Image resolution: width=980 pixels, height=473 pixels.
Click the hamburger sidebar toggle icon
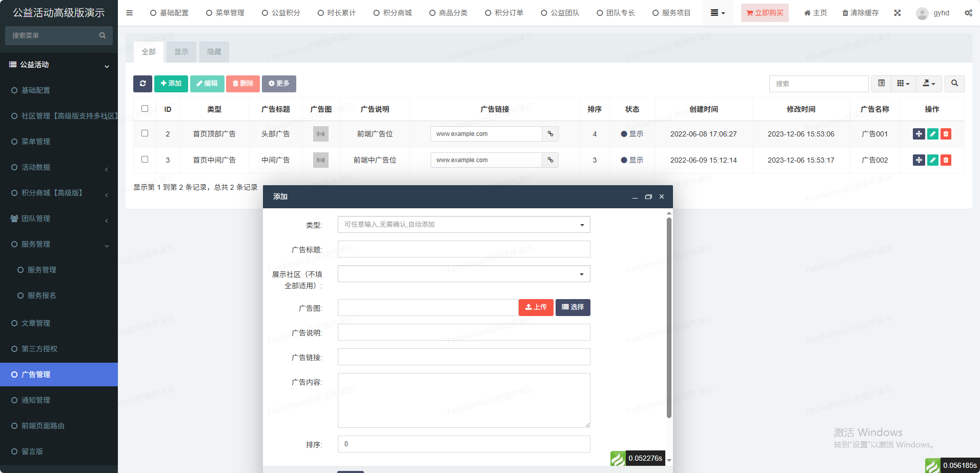pos(129,13)
